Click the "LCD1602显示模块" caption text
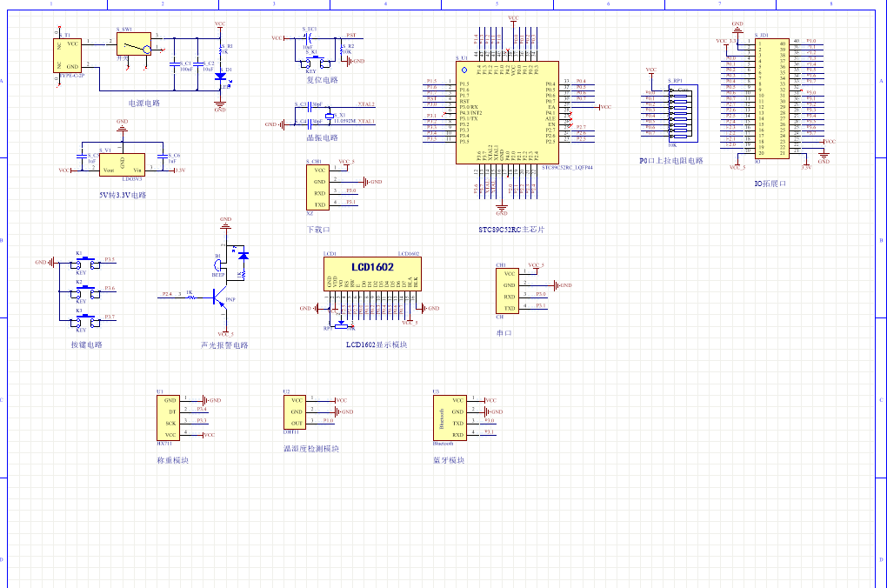Screen dimensions: 887x588 coord(377,345)
